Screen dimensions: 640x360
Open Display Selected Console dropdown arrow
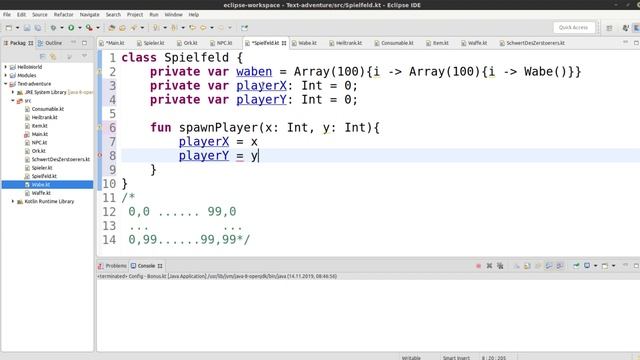(x=596, y=266)
